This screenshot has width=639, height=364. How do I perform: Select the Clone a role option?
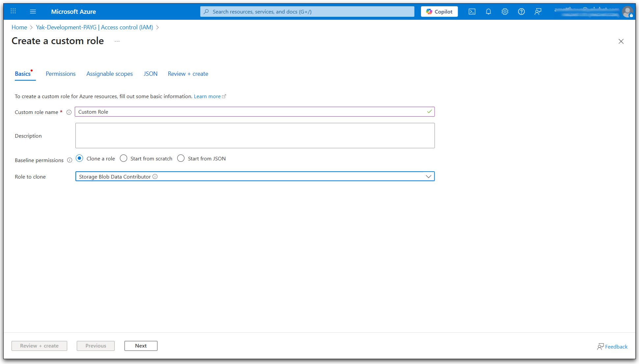[x=79, y=158]
